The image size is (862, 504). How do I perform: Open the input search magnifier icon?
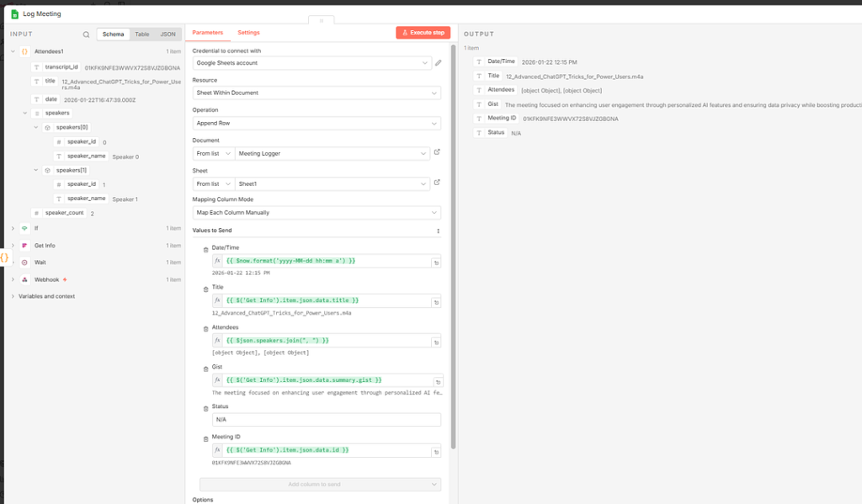pyautogui.click(x=87, y=34)
